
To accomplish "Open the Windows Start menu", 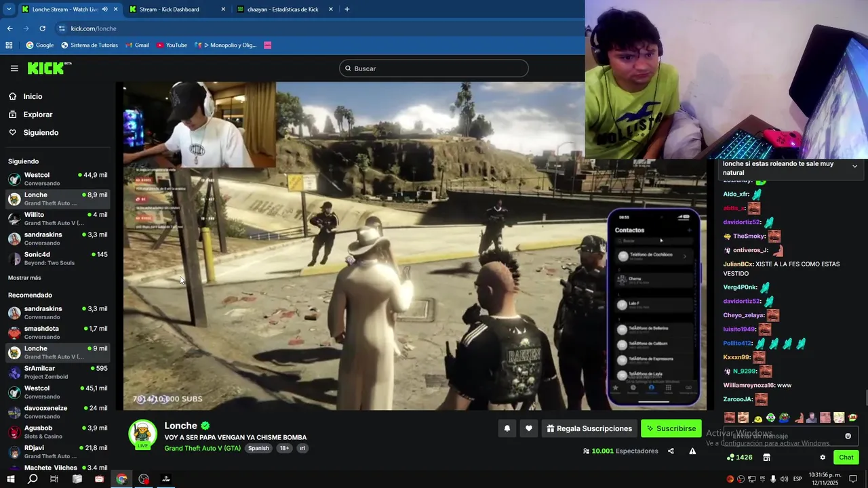I will [x=10, y=479].
